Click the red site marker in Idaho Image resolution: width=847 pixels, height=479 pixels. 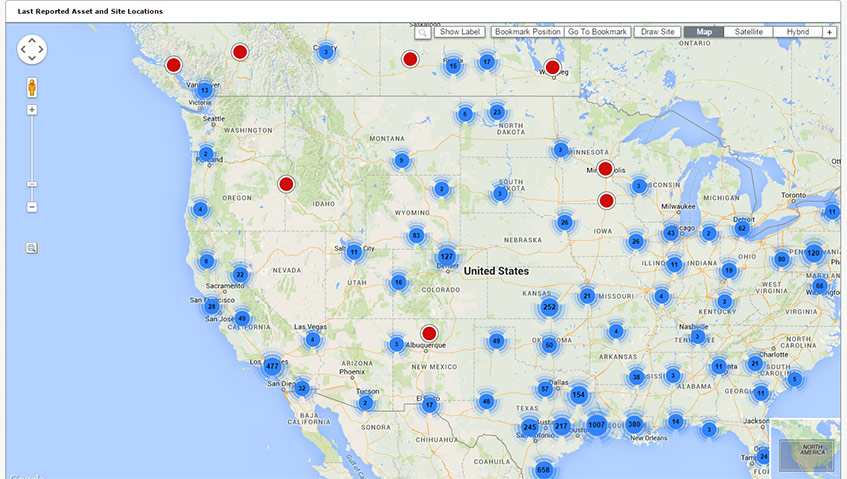(x=286, y=184)
